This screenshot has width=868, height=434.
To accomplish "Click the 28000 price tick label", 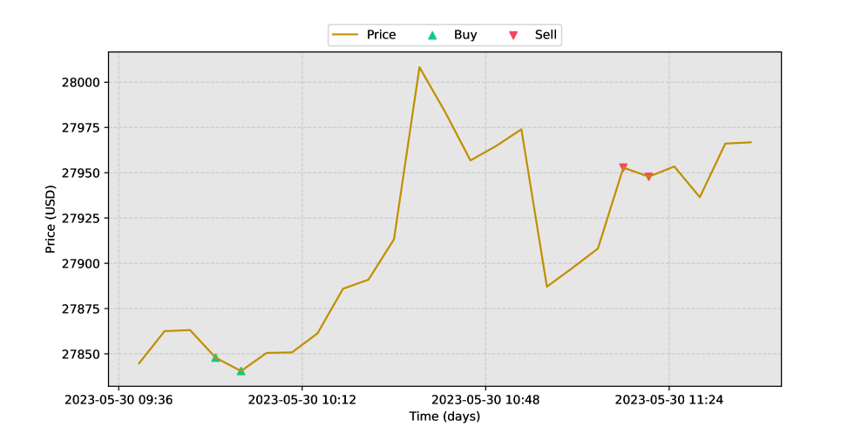I will (80, 83).
